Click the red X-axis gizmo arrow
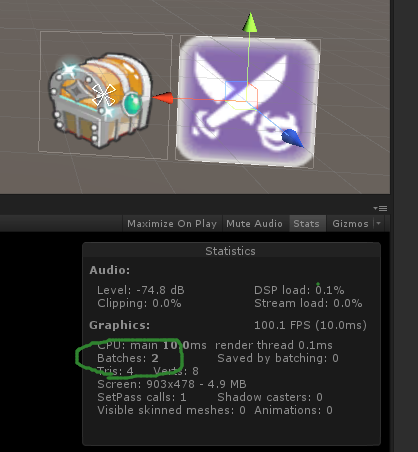Viewport: 418px width, 452px height. (x=163, y=98)
